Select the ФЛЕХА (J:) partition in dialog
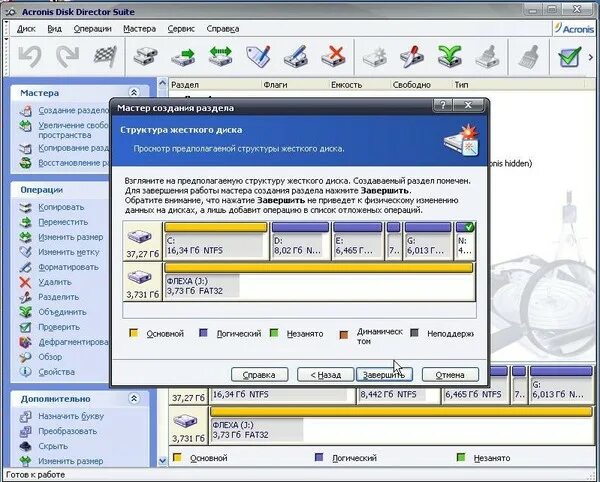 (x=319, y=282)
